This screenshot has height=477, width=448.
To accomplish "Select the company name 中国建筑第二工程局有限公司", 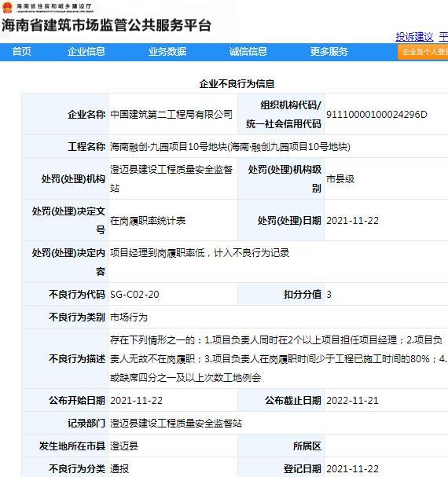I will 171,115.
